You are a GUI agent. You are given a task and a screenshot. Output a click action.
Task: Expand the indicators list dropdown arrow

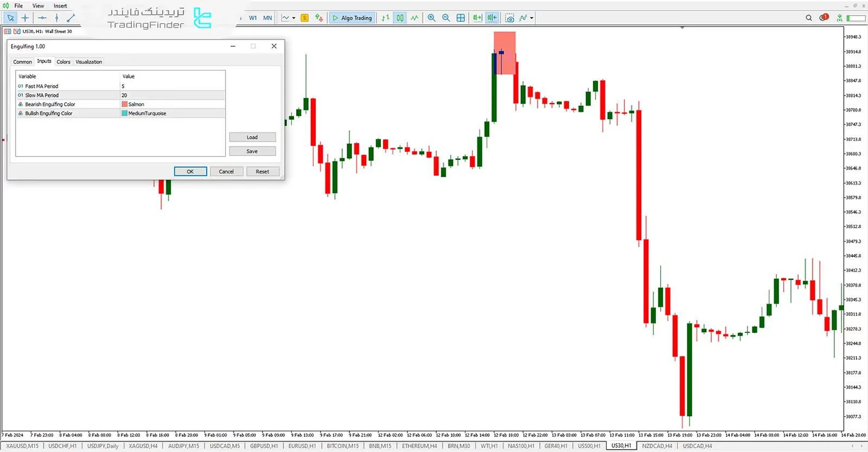click(532, 18)
